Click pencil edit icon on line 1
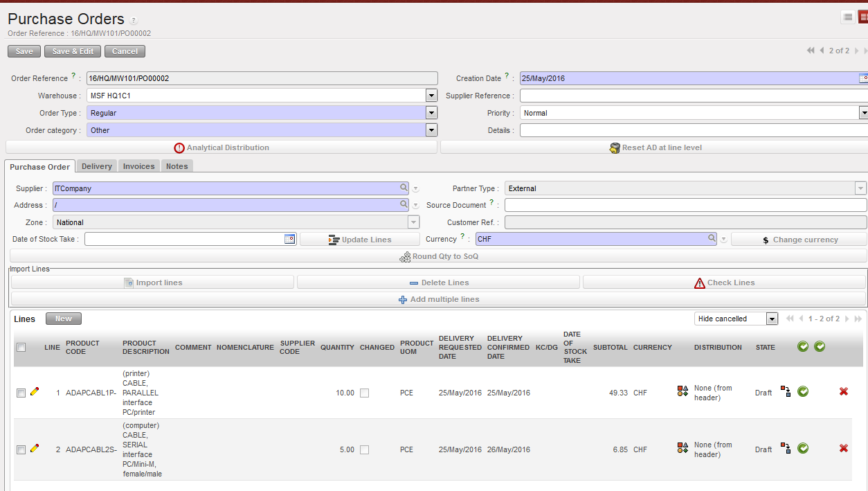 35,392
